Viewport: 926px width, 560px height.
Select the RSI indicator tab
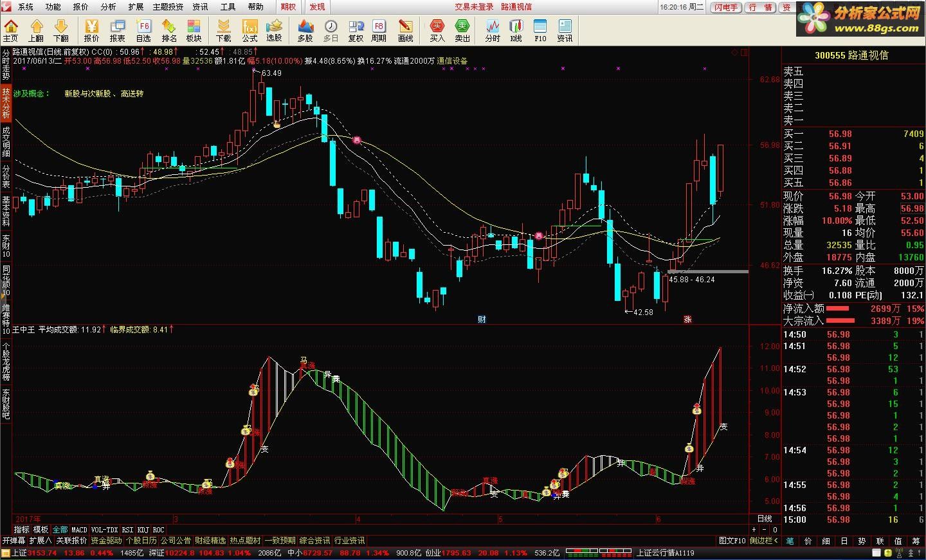tap(127, 530)
